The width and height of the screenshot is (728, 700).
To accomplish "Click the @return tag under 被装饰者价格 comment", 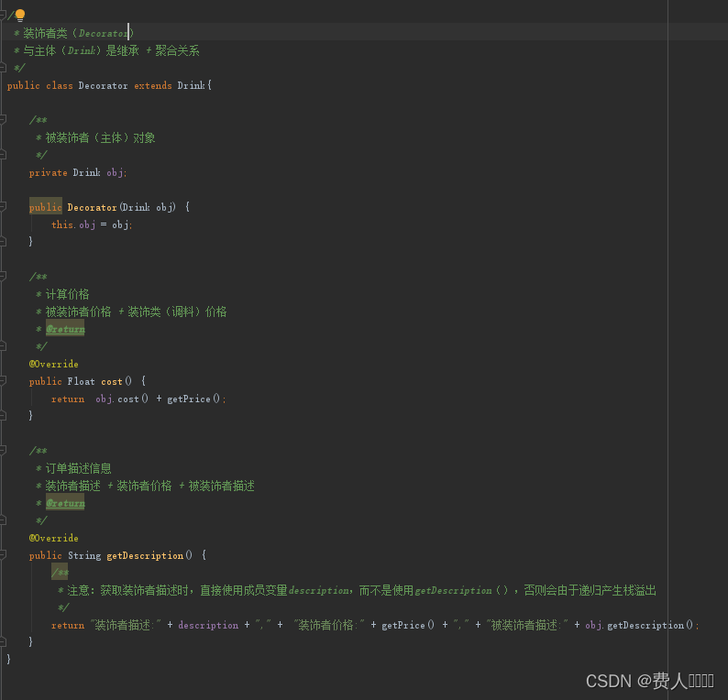I will (x=65, y=329).
